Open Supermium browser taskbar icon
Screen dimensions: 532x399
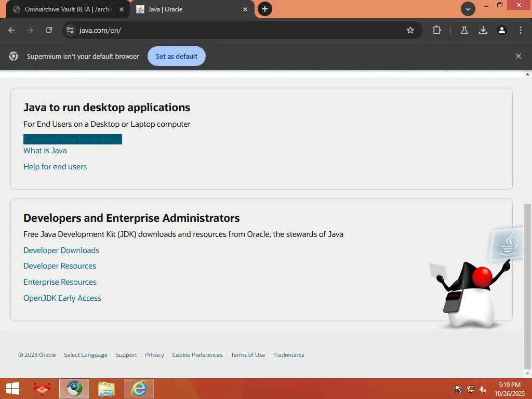point(74,389)
